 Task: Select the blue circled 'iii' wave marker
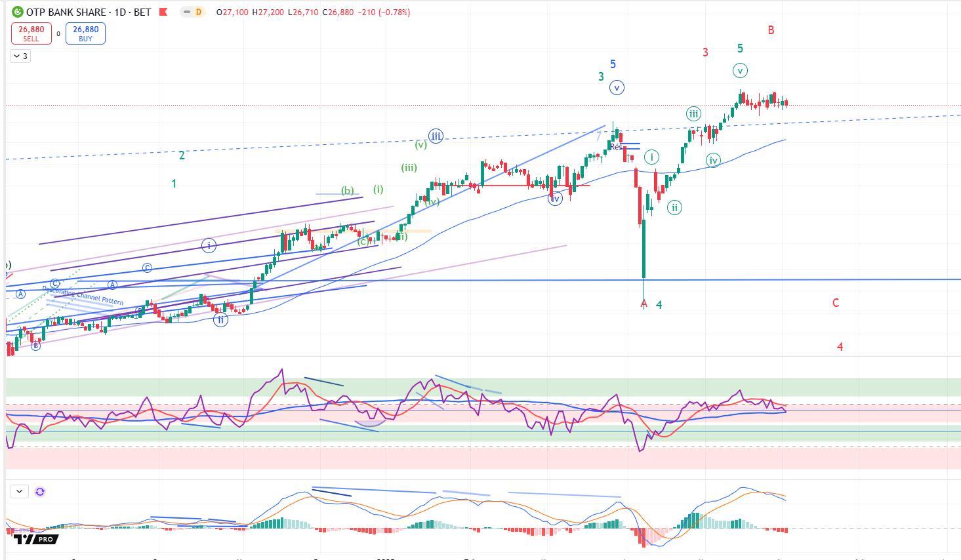436,136
